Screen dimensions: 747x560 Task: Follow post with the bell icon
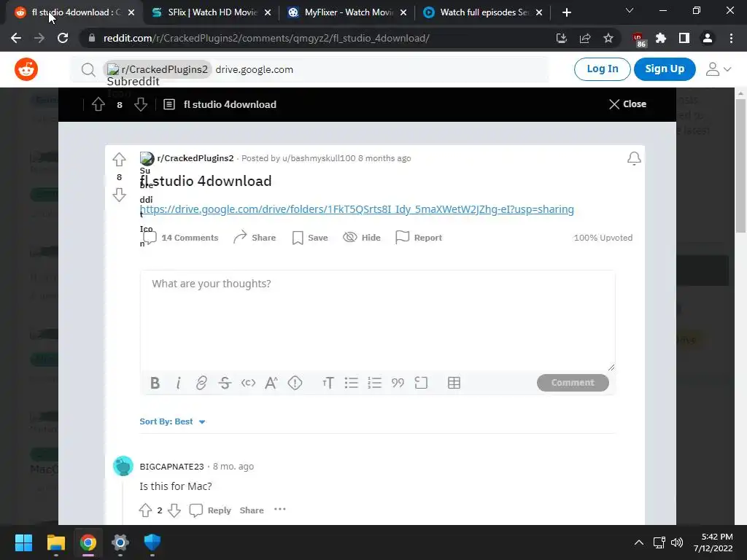[x=634, y=158]
